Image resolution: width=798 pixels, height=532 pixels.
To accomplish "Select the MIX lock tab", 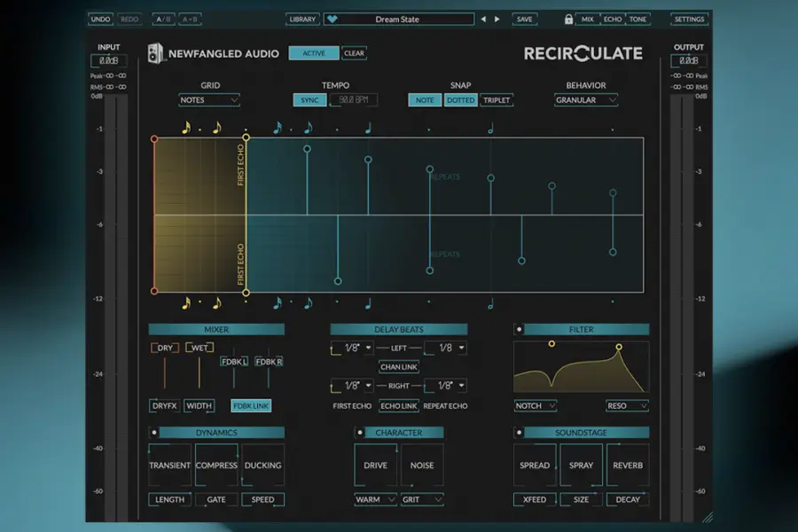I will click(x=587, y=20).
